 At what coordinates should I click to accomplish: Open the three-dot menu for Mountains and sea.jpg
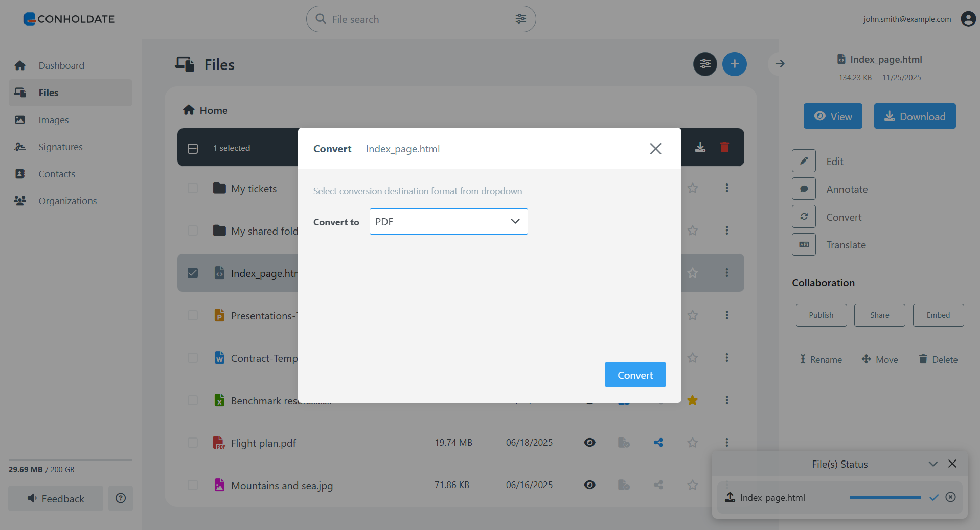point(726,485)
